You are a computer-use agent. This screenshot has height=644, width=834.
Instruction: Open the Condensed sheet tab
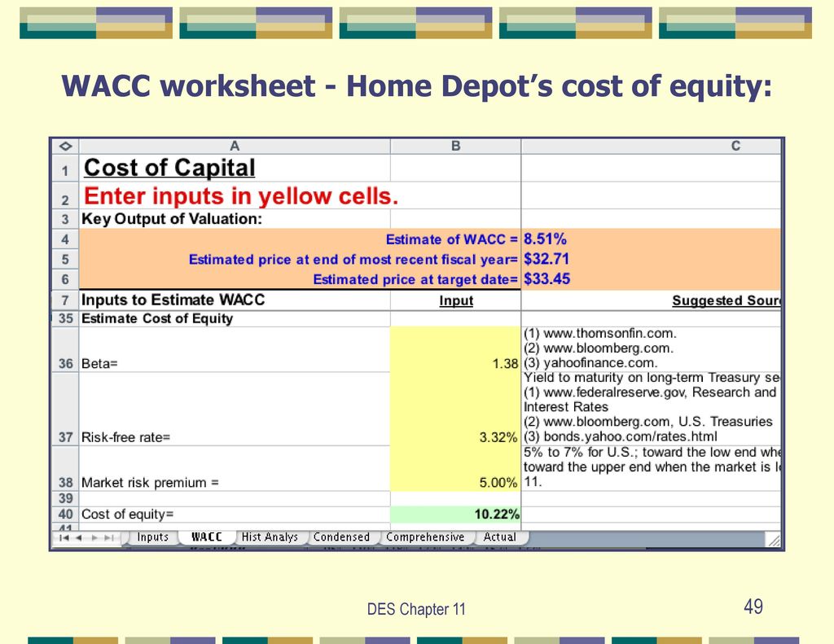click(341, 537)
